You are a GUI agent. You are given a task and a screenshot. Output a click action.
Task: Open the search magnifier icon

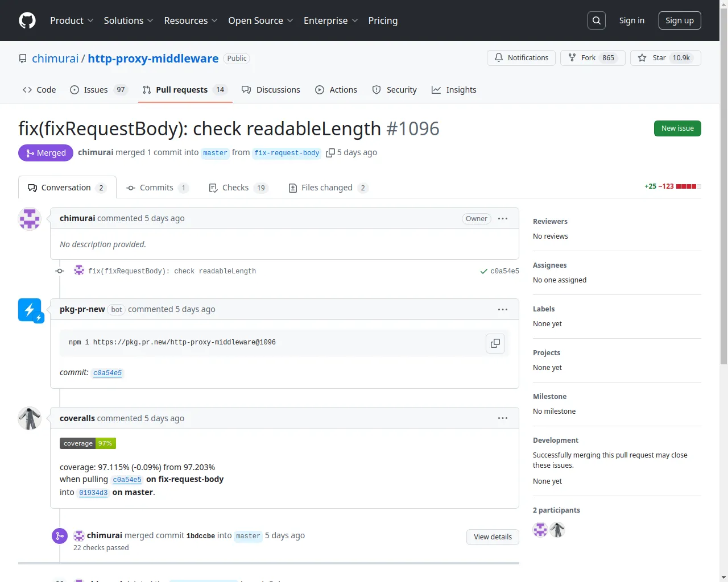pos(597,20)
